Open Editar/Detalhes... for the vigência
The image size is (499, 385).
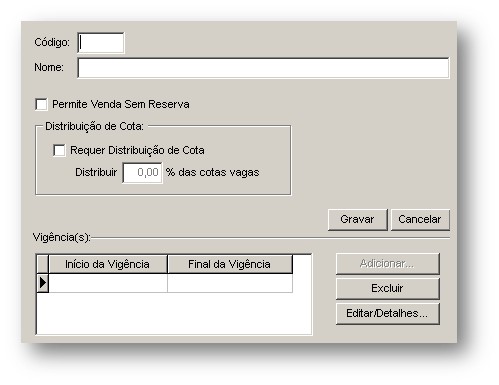[388, 314]
